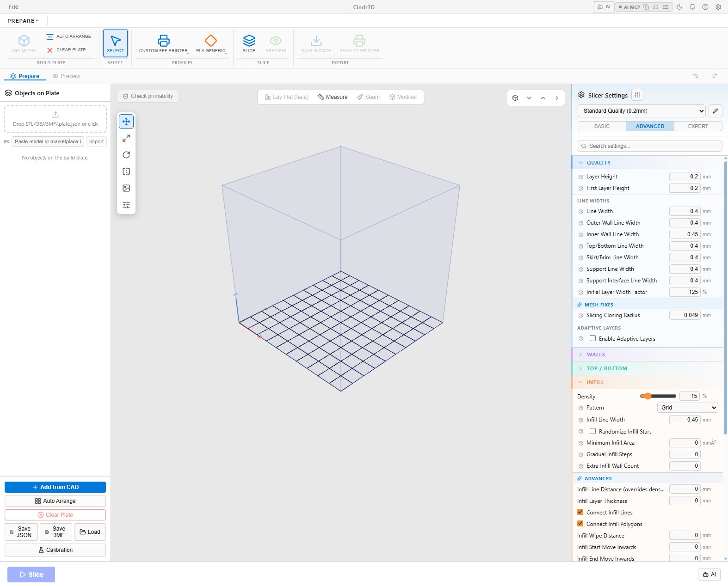
Task: Open the infill Pattern Grid dropdown
Action: pos(688,408)
